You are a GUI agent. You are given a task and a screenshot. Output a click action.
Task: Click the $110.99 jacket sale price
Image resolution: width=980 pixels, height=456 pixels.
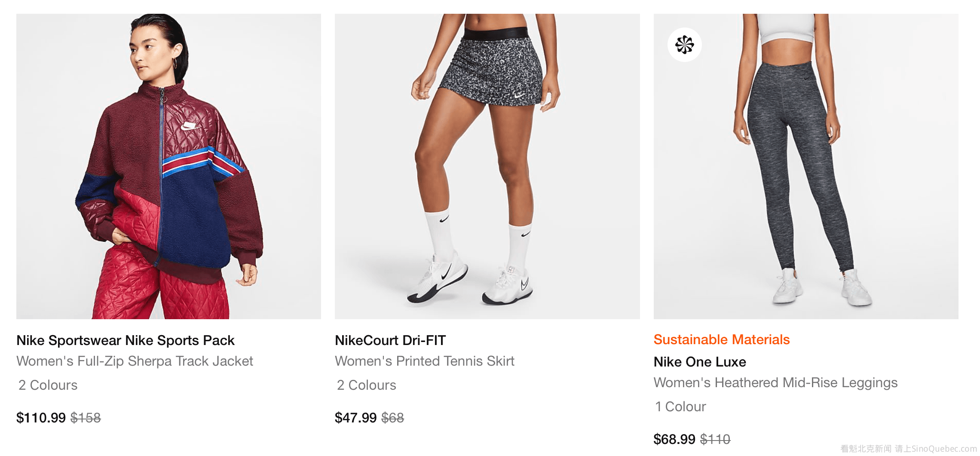pyautogui.click(x=41, y=418)
